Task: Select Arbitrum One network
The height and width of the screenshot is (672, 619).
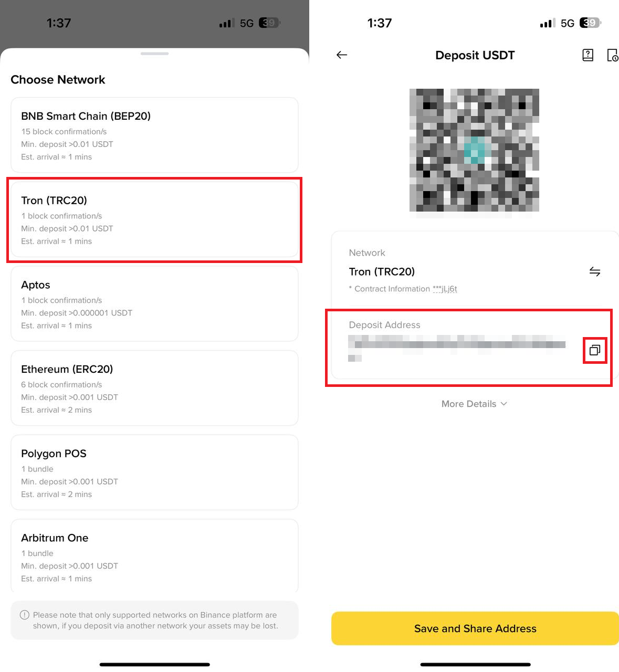Action: pyautogui.click(x=154, y=556)
